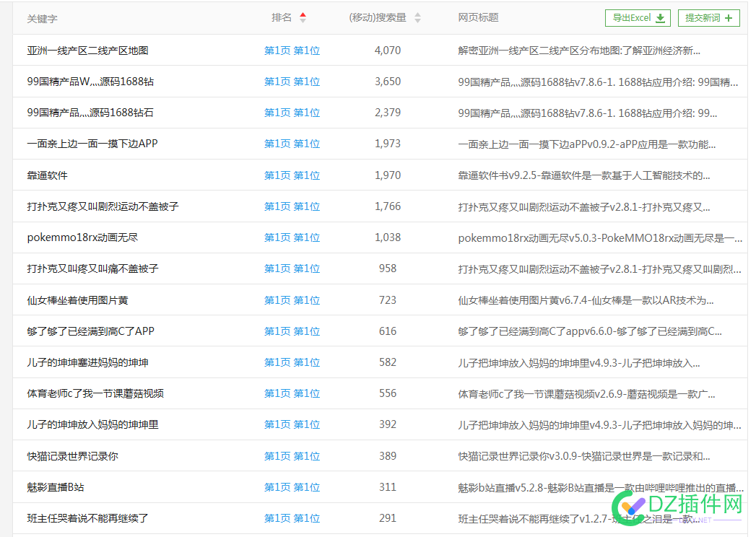
Task: Click the 导出Excel export button
Action: pos(638,18)
